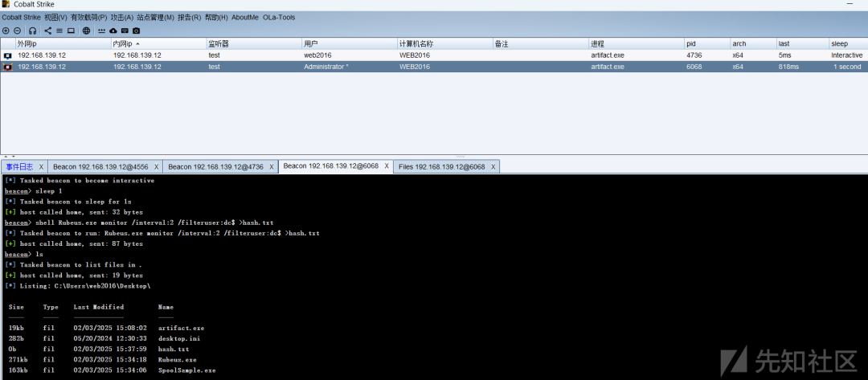Switch to Beacon 192.168.139.12@4736 tab
This screenshot has width=868, height=380.
click(x=215, y=166)
